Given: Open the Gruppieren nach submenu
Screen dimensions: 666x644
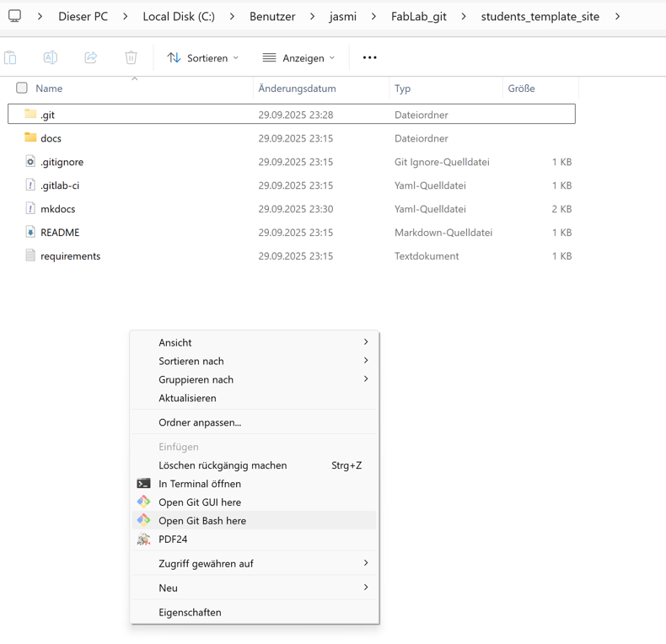Looking at the screenshot, I should [254, 379].
